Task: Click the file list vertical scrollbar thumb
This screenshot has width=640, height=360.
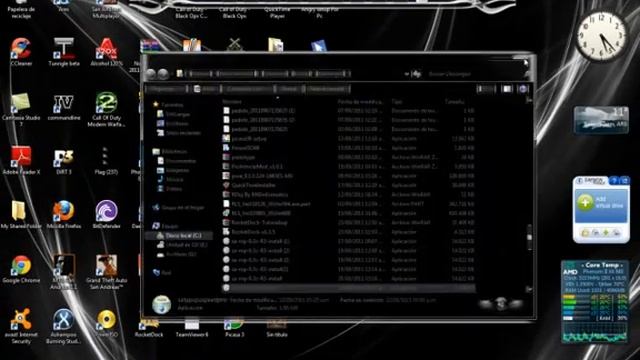Action: point(529,237)
